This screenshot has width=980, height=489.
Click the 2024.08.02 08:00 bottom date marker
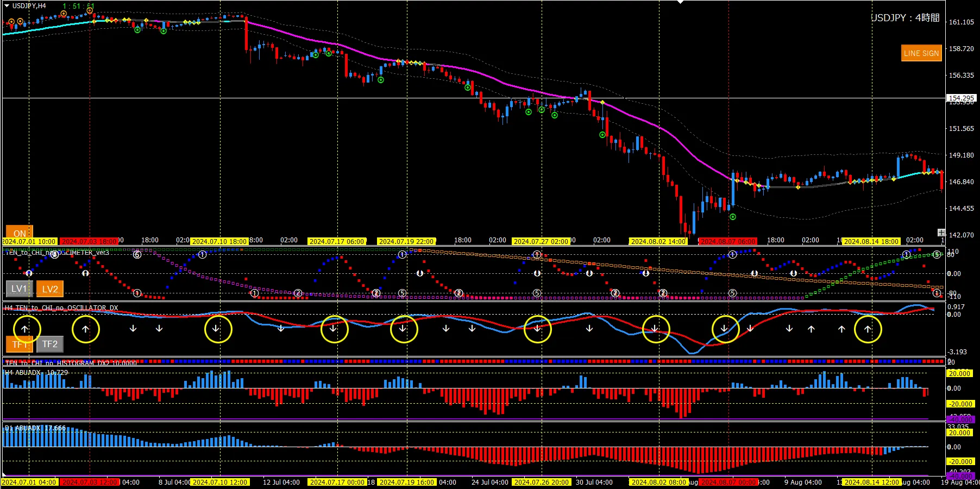click(x=659, y=482)
